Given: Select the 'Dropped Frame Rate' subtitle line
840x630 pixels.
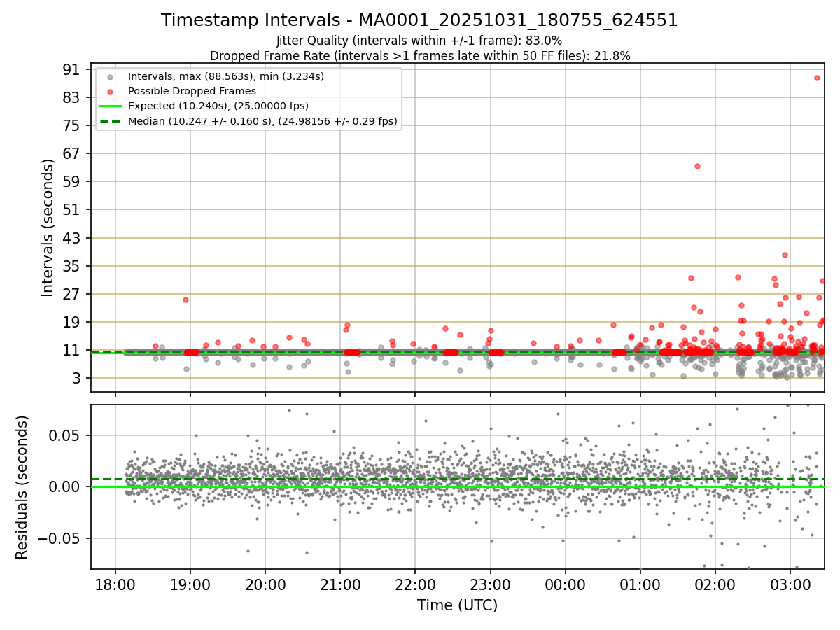Looking at the screenshot, I should click(x=420, y=56).
